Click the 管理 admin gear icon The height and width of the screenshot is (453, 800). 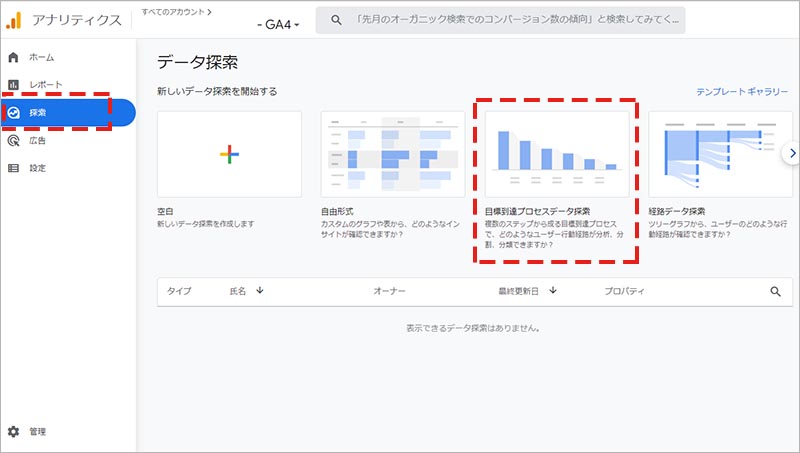[14, 432]
